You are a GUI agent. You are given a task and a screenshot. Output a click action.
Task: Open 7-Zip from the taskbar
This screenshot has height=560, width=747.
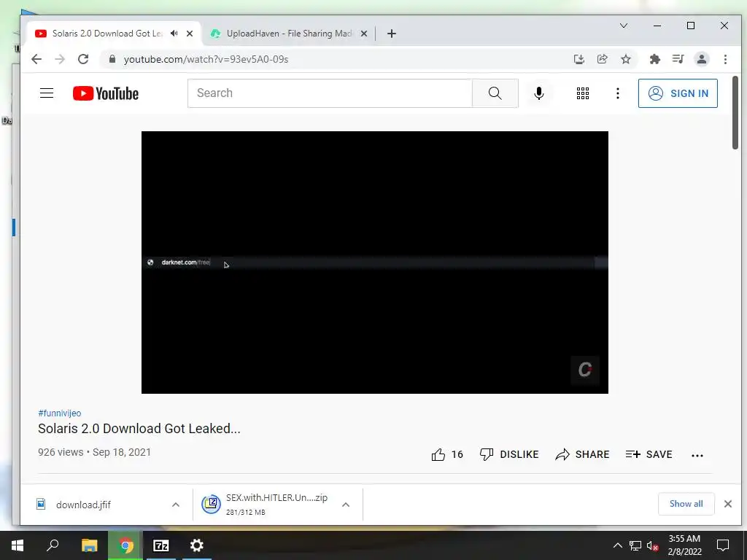(160, 545)
